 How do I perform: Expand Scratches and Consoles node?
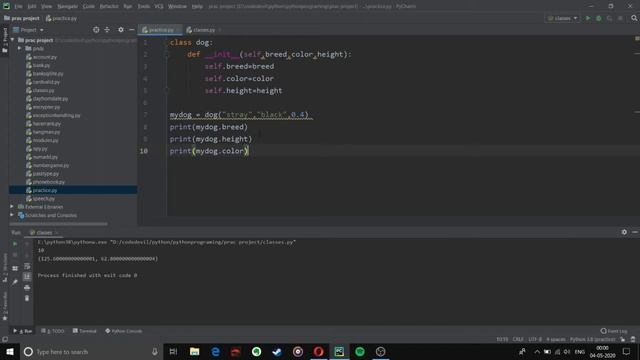(12, 215)
